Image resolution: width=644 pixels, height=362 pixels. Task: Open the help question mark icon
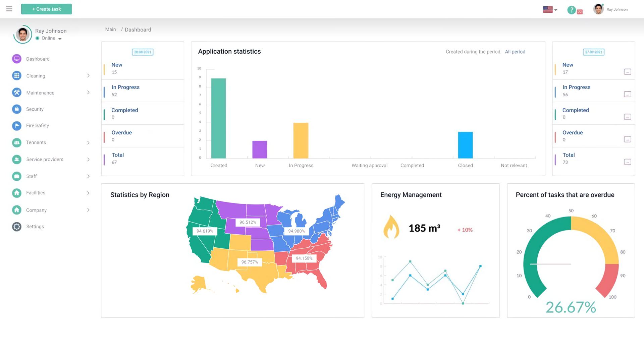click(x=571, y=10)
